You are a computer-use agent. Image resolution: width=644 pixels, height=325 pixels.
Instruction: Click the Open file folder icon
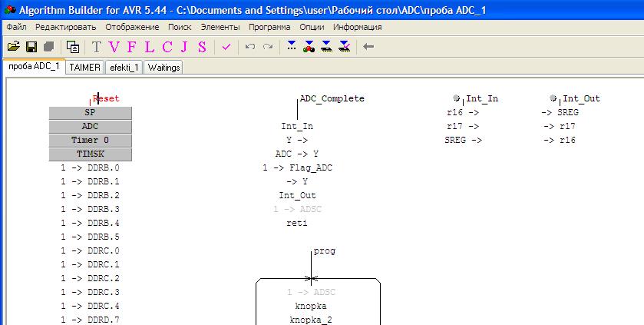[x=13, y=47]
